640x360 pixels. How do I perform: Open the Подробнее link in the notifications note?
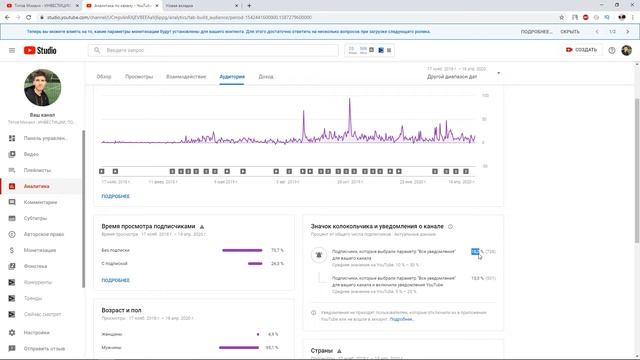402,319
